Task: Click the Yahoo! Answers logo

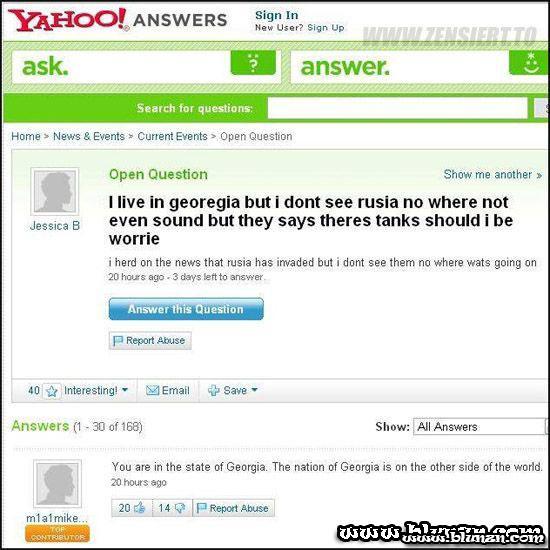Action: click(117, 20)
